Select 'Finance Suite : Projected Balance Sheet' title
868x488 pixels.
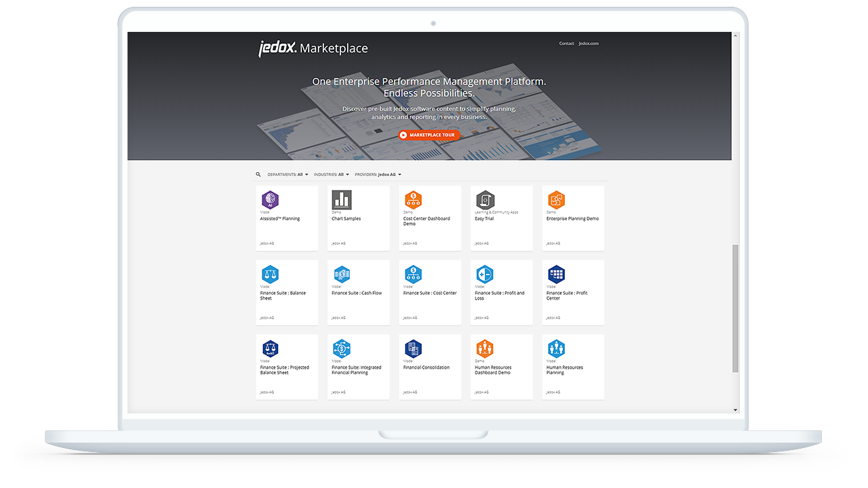click(x=285, y=370)
